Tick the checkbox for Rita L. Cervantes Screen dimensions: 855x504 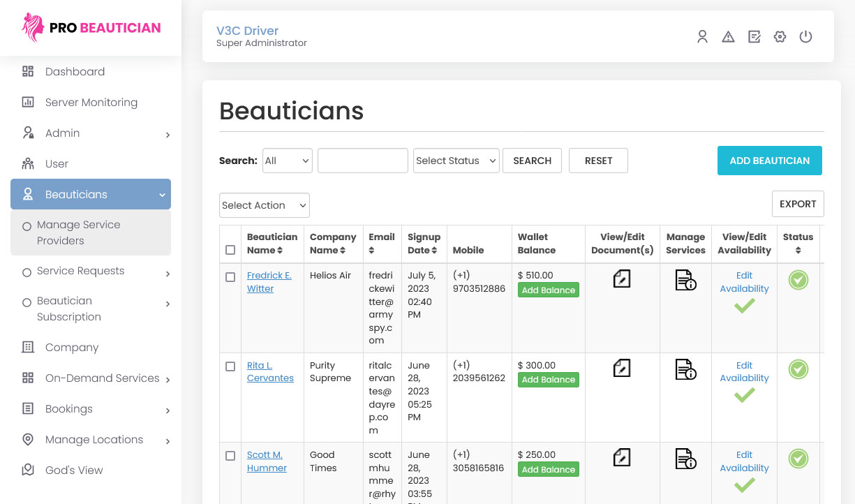point(230,366)
